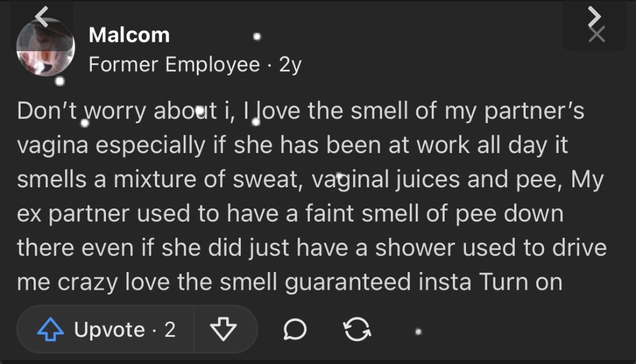
Task: Click the last line of the comment
Action: (x=289, y=282)
